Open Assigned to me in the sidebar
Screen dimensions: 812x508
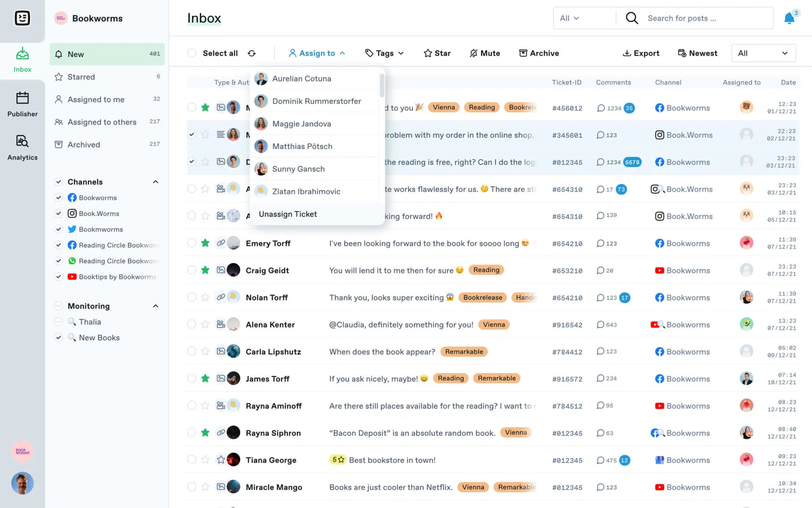coord(96,99)
